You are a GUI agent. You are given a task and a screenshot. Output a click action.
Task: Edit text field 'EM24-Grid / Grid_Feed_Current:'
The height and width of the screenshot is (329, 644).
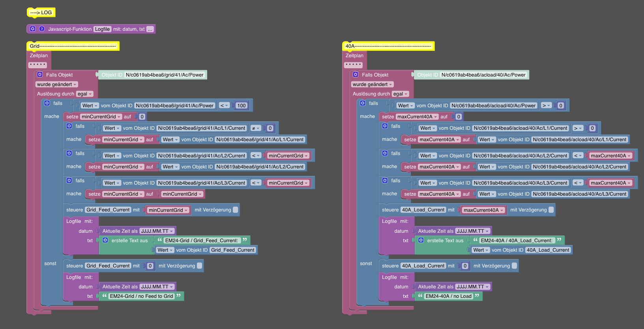202,240
